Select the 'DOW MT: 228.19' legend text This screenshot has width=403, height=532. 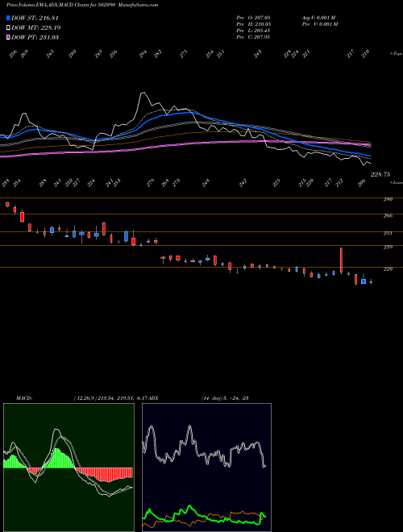click(36, 27)
